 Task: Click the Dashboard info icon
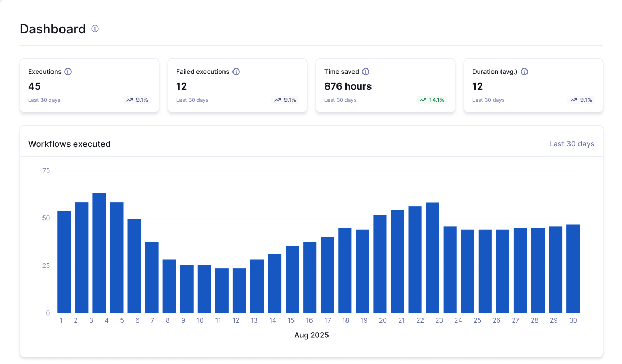(95, 29)
